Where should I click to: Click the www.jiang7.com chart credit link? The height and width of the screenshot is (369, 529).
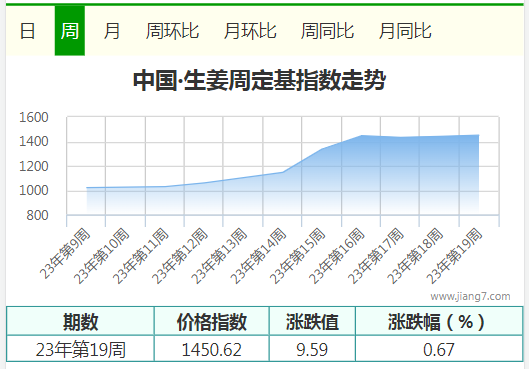[470, 296]
